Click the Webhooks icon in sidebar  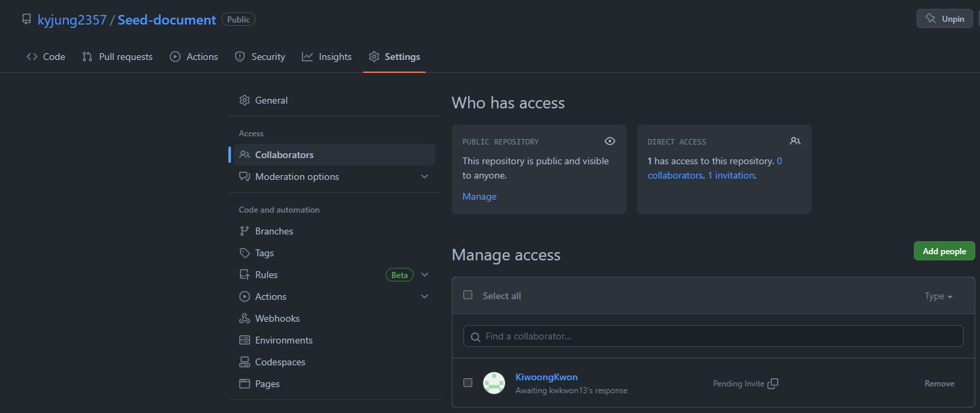pyautogui.click(x=245, y=318)
